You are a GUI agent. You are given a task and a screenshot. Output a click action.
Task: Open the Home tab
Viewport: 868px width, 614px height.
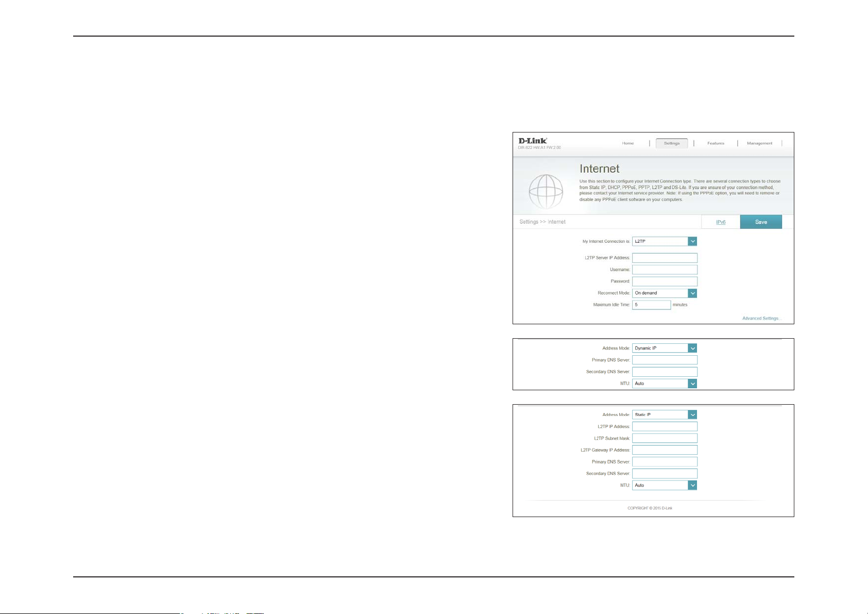[x=627, y=143]
